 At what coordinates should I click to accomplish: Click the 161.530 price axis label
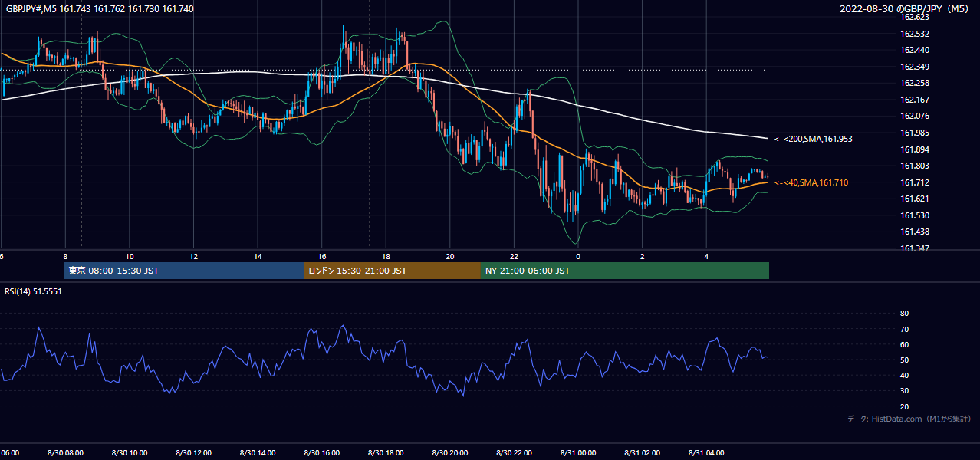point(914,215)
